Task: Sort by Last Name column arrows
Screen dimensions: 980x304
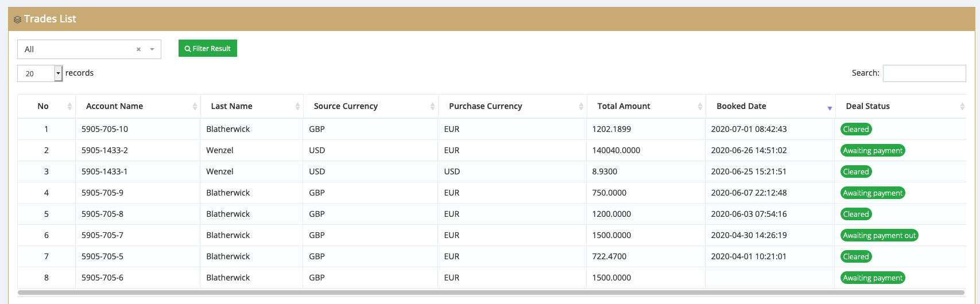Action: pos(297,106)
